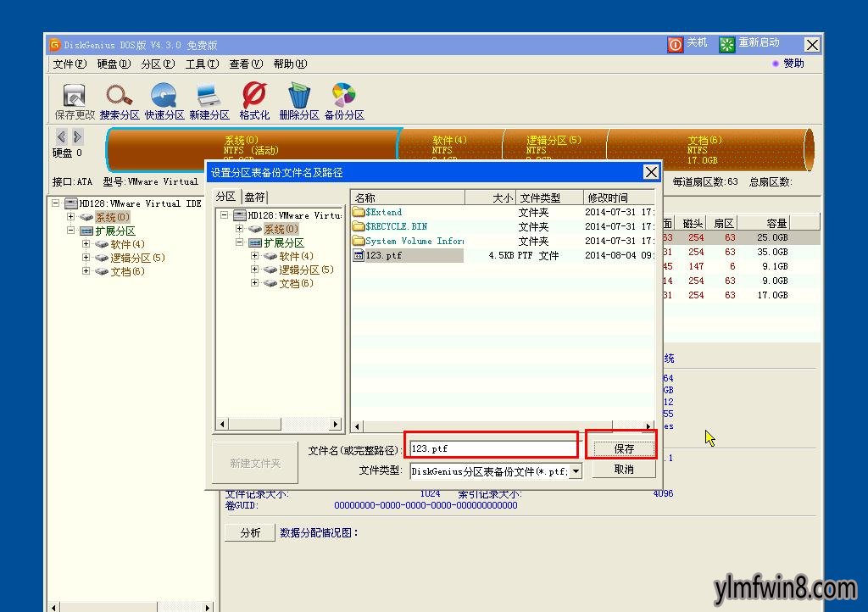Click the 搜索分区 search partition icon

point(119,95)
